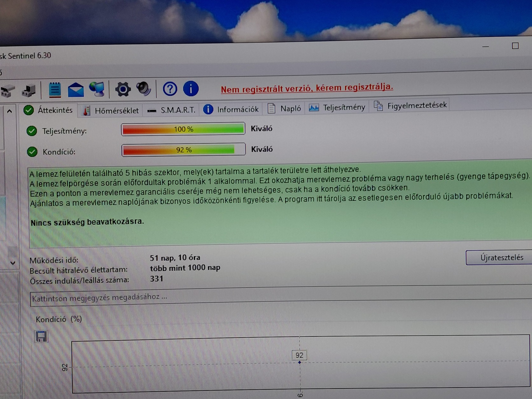Screen dimensions: 532x399
Task: Click the '51 nap, 10 óra' value
Action: tap(175, 258)
